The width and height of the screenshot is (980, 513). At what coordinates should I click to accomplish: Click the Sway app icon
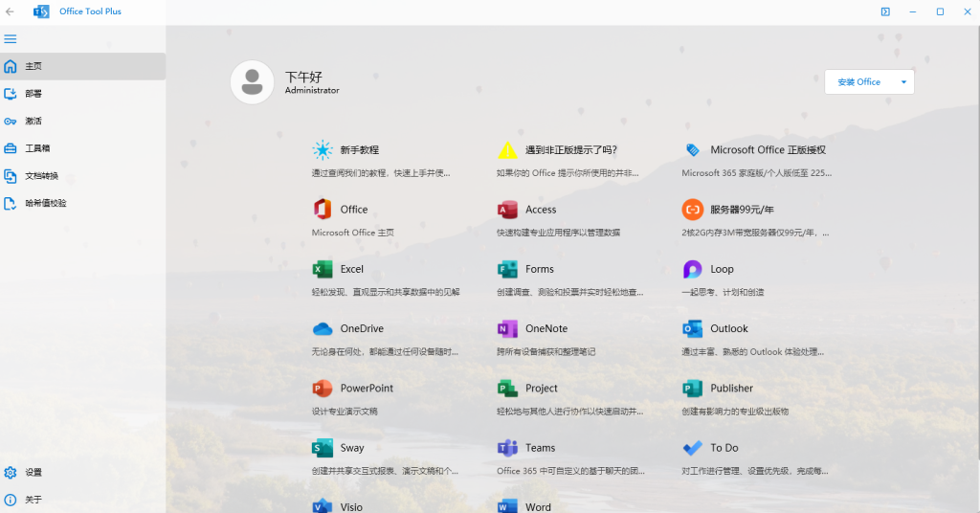[x=323, y=448]
